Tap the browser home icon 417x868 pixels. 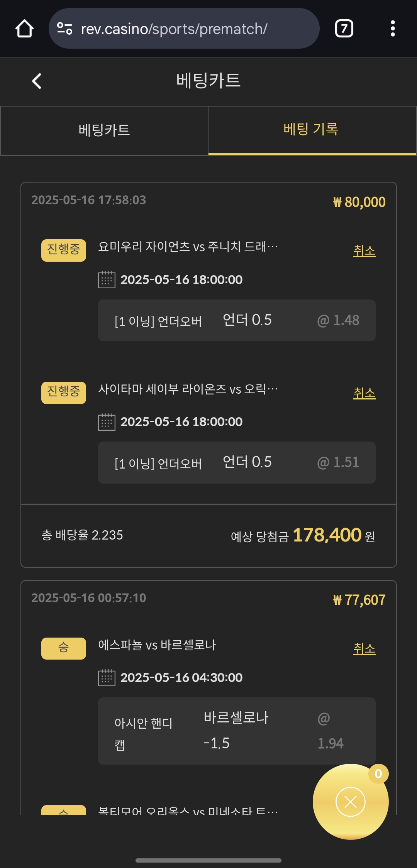24,29
